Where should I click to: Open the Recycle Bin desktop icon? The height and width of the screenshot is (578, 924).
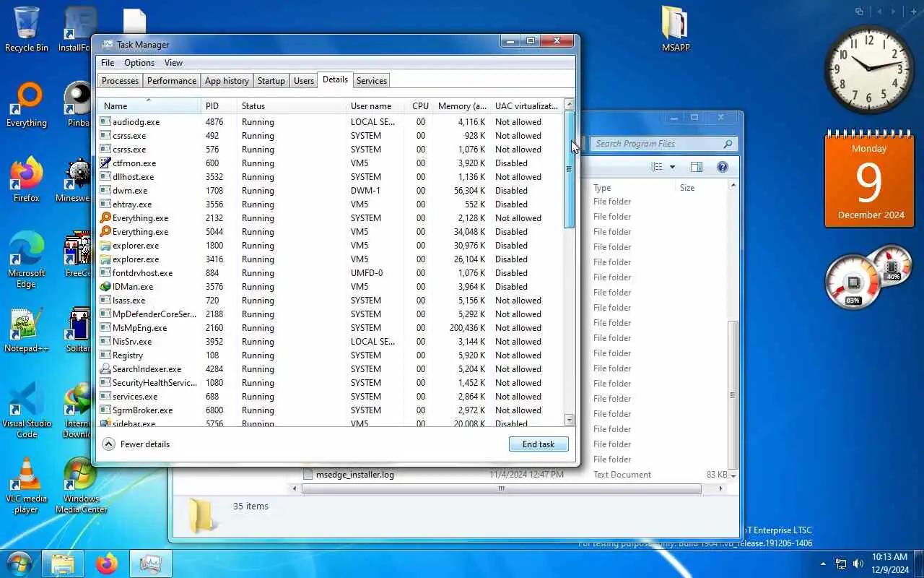click(x=27, y=29)
